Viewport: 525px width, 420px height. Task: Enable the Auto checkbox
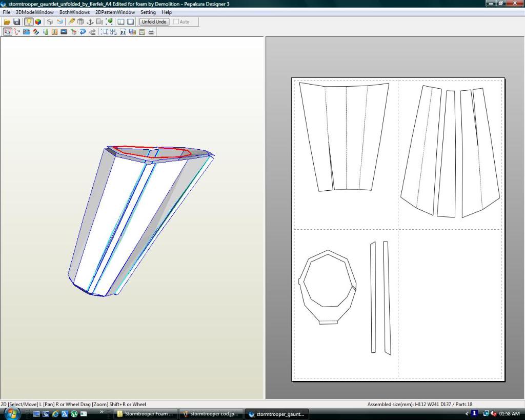tap(176, 22)
